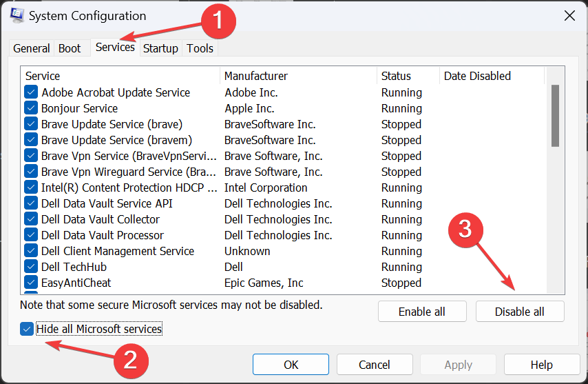Viewport: 588px width, 384px height.
Task: Toggle Brave Update Service (bravem) checkbox
Action: click(31, 140)
